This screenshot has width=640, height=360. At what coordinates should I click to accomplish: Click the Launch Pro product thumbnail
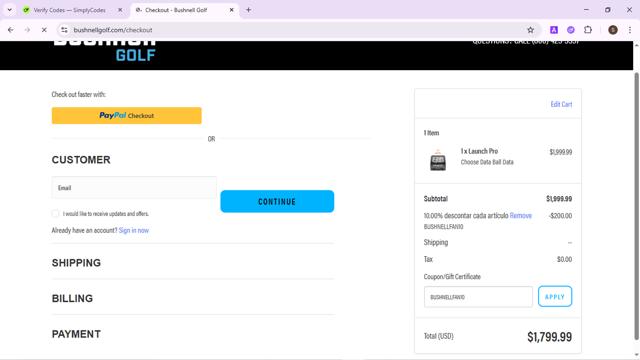(438, 160)
